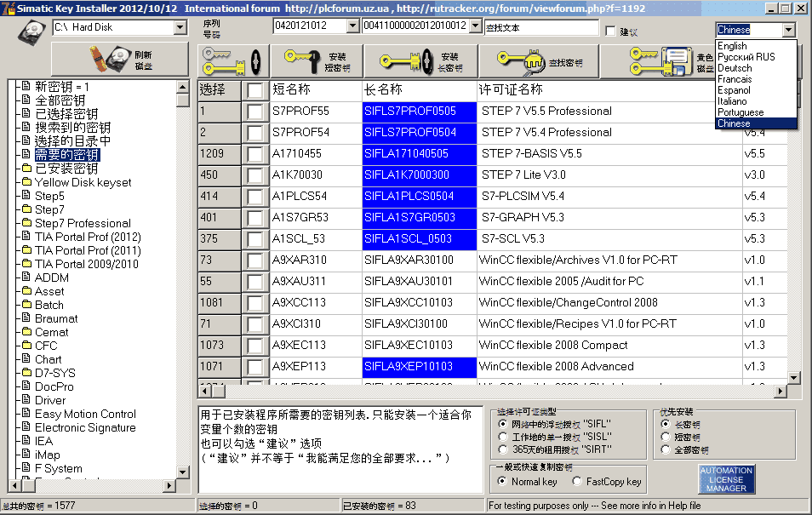
Task: Click the install long key icon button
Action: [x=419, y=61]
